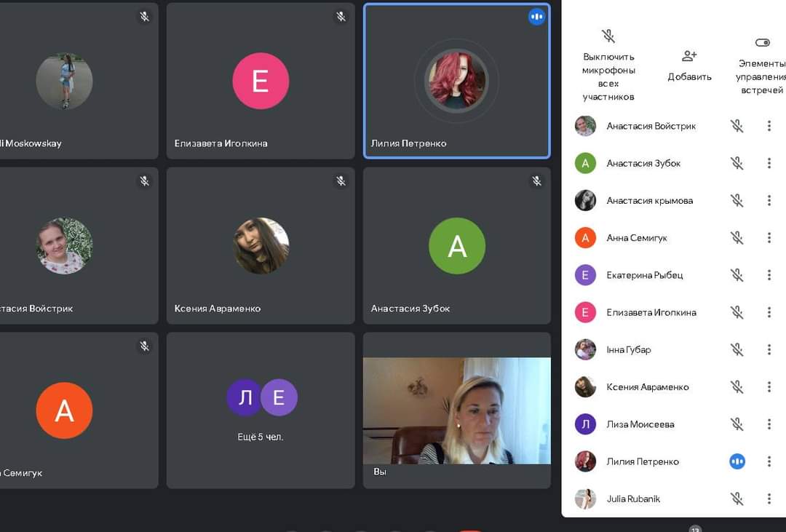Open more options for Julia Rubanik

click(769, 499)
